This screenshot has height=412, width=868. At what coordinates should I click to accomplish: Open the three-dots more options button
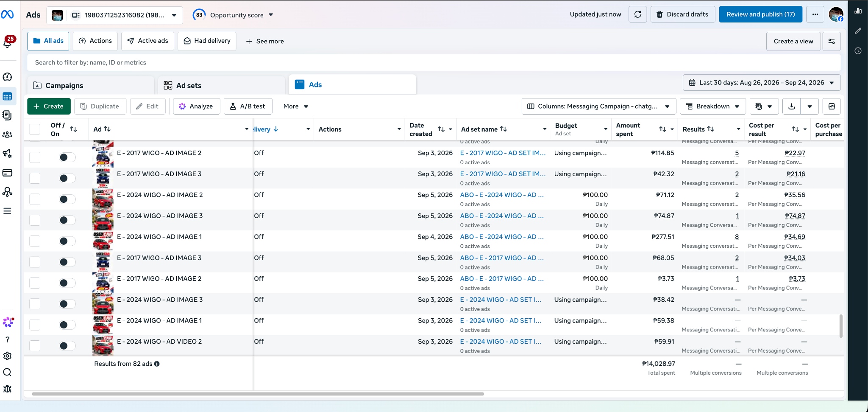(x=815, y=14)
